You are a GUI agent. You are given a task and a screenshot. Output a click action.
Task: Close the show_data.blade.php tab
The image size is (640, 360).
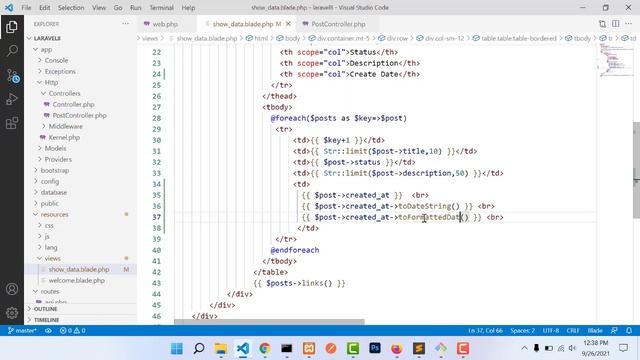[288, 24]
